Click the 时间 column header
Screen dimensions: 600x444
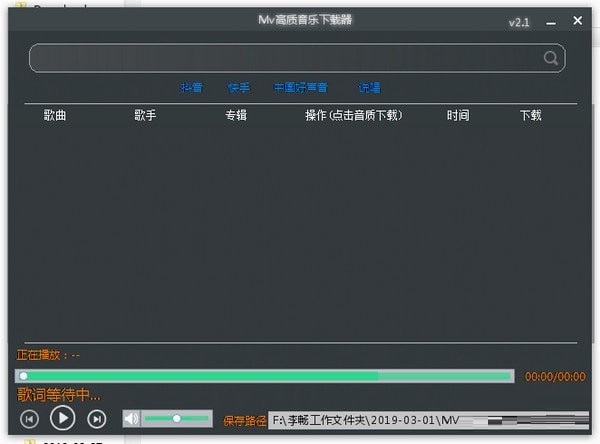tap(458, 115)
